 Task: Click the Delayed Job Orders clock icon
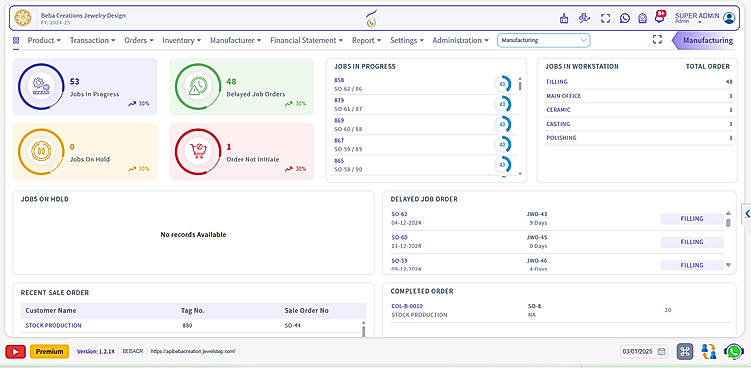pyautogui.click(x=198, y=86)
